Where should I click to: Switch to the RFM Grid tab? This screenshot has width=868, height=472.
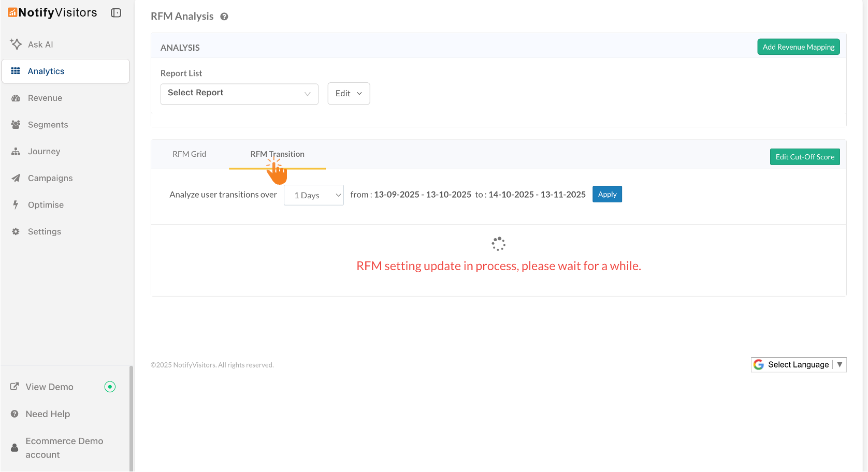pyautogui.click(x=189, y=154)
